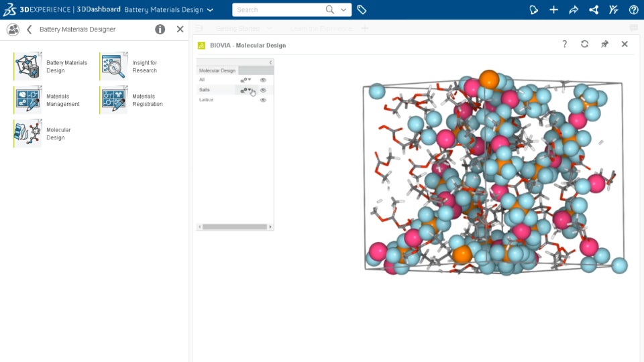Switch to the Getting Started tab
The image size is (644, 362).
(x=237, y=28)
